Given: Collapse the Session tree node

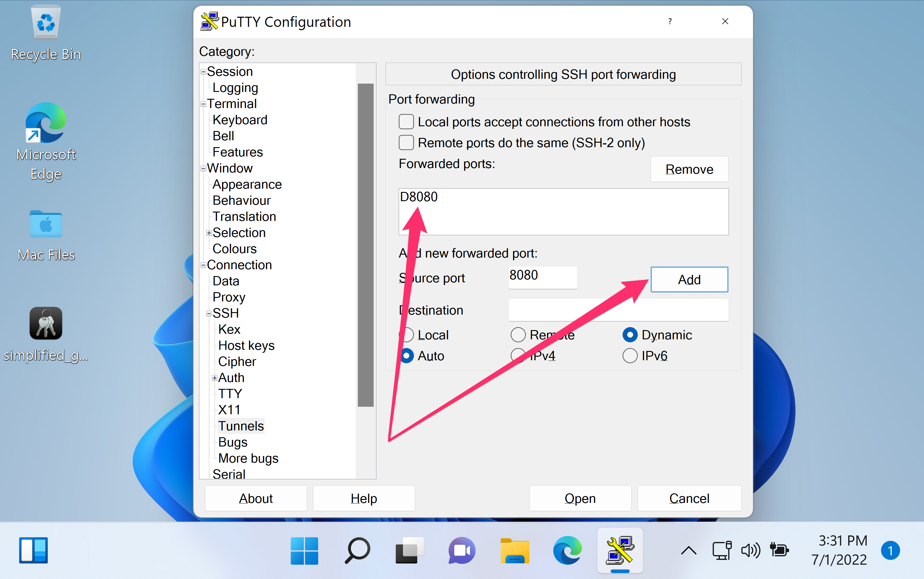Looking at the screenshot, I should 203,72.
